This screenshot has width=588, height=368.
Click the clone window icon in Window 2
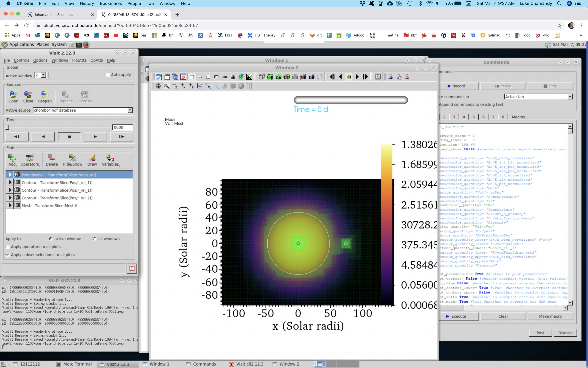click(175, 77)
